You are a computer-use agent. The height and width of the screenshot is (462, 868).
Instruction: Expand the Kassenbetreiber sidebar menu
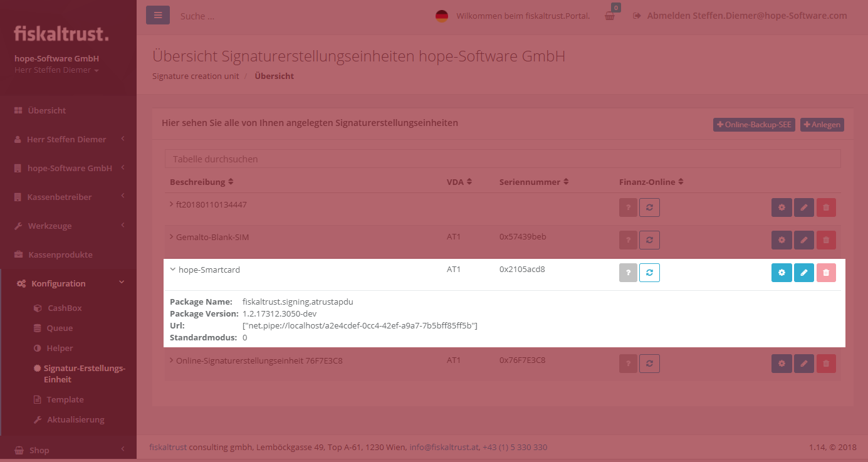point(68,197)
